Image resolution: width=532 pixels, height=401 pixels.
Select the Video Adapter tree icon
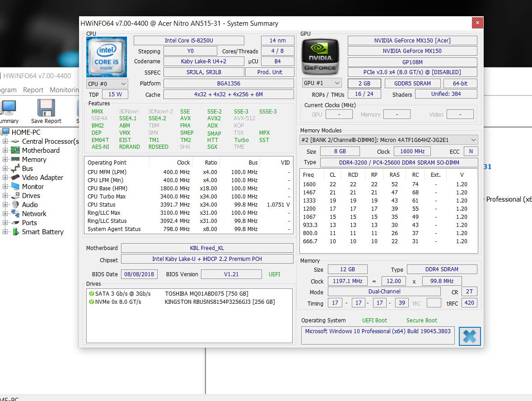(15, 178)
